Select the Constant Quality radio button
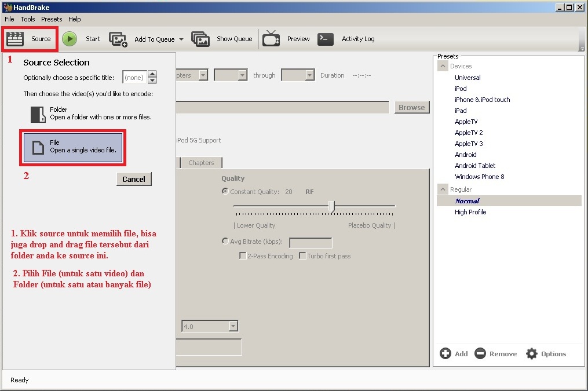The height and width of the screenshot is (391, 588). point(225,191)
